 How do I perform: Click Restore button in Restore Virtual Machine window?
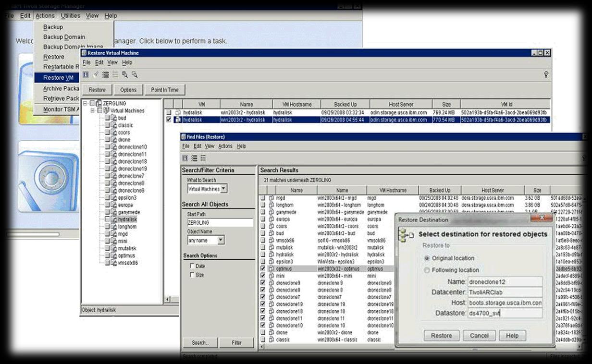pyautogui.click(x=97, y=90)
